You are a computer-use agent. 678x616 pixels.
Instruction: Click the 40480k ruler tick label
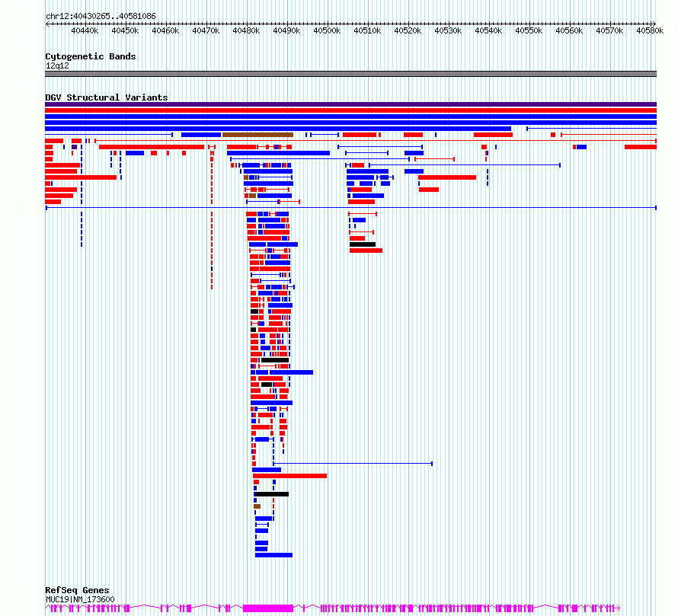(x=246, y=30)
